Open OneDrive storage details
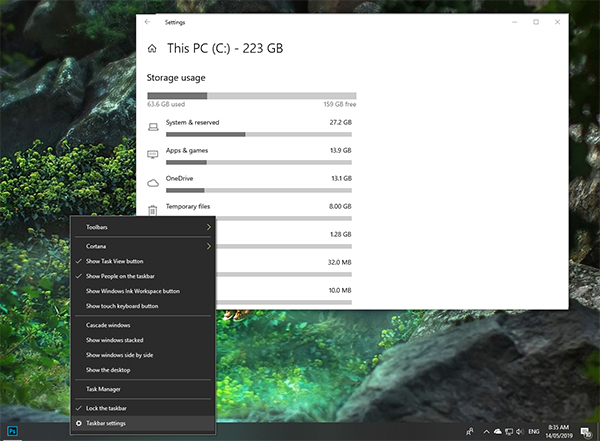 249,184
